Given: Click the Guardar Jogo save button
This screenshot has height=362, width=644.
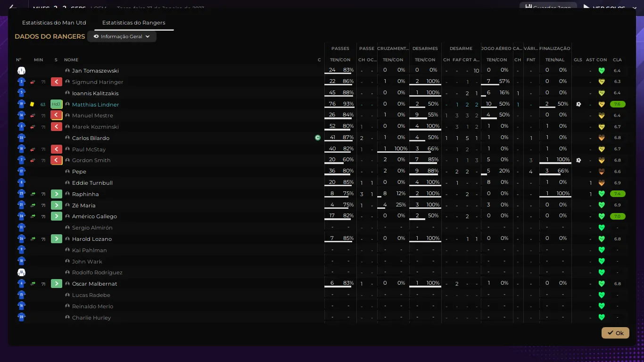Looking at the screenshot, I should pyautogui.click(x=548, y=7).
